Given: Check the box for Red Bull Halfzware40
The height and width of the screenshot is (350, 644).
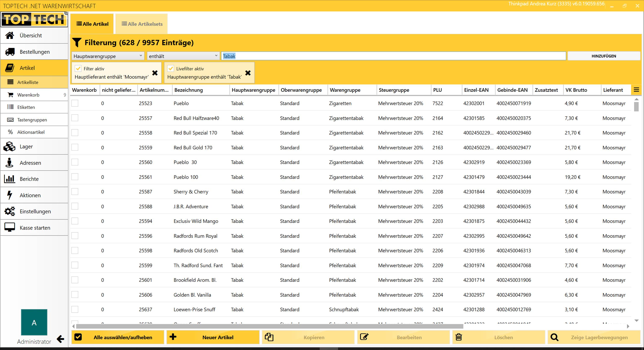Looking at the screenshot, I should tap(75, 118).
